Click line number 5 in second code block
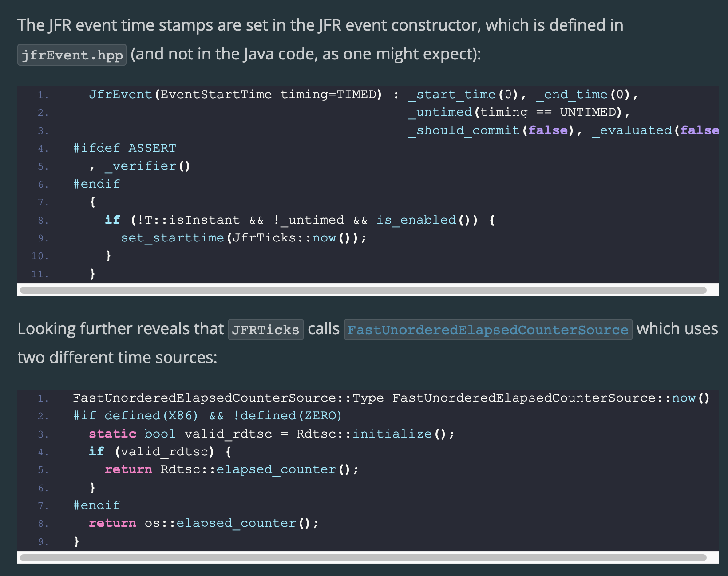The width and height of the screenshot is (728, 576). click(x=43, y=469)
